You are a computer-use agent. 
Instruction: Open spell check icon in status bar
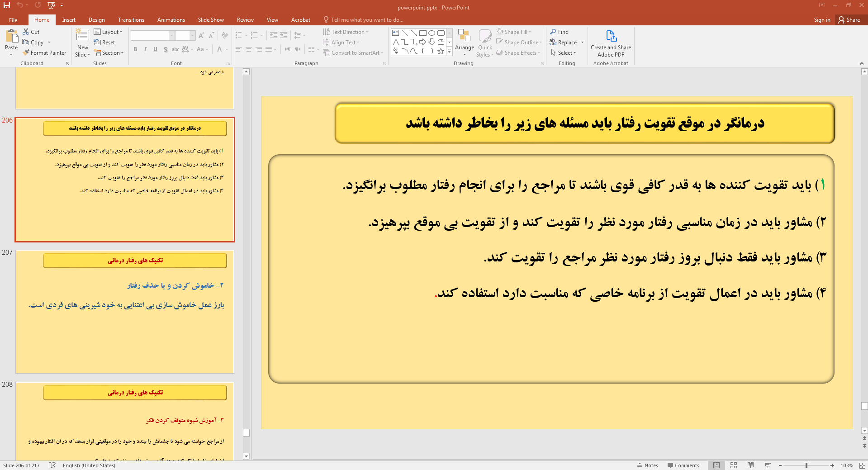tap(52, 465)
